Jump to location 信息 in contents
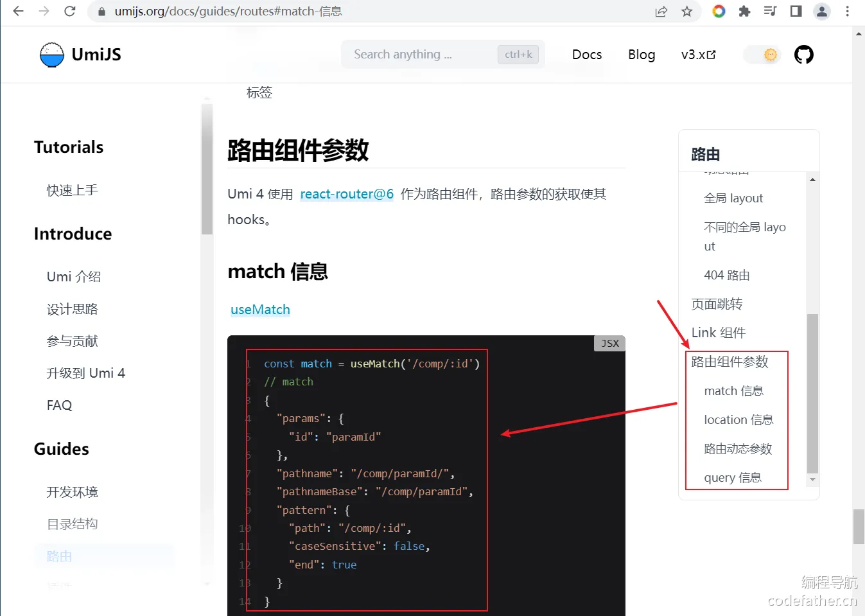 (x=738, y=420)
